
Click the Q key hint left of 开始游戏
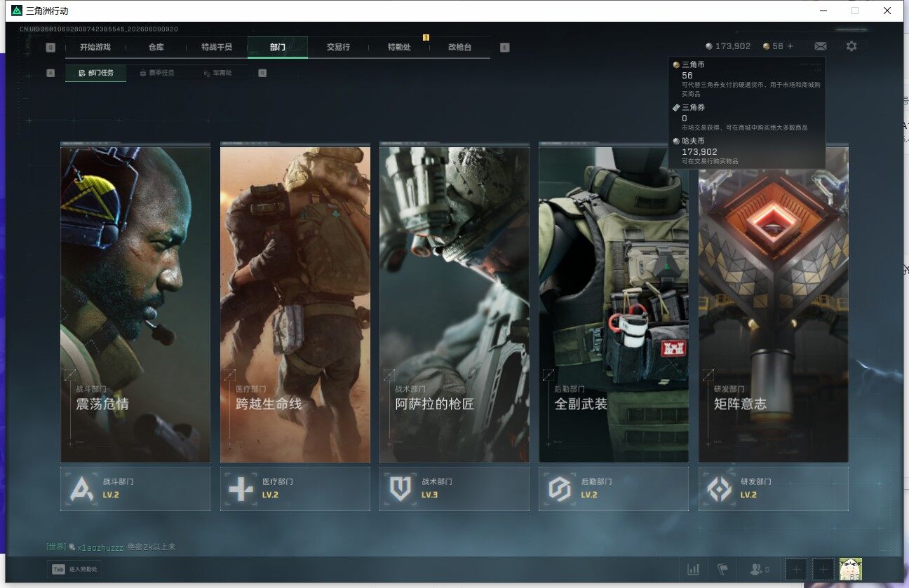point(50,48)
